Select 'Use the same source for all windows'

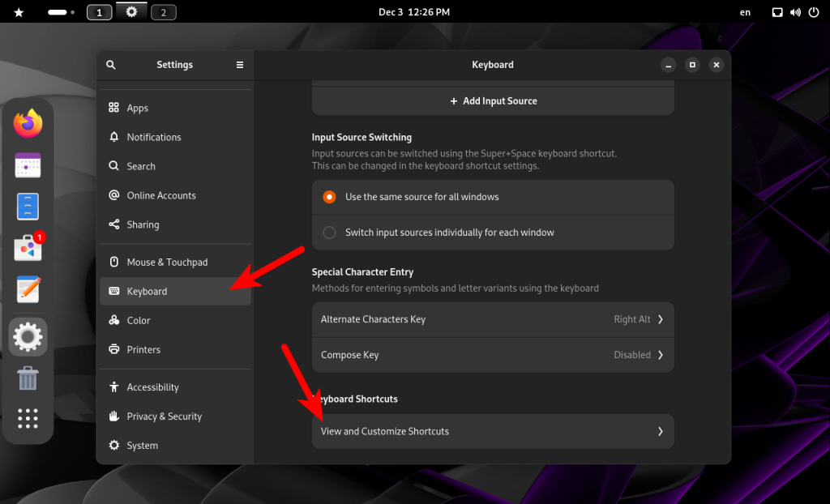click(x=330, y=197)
